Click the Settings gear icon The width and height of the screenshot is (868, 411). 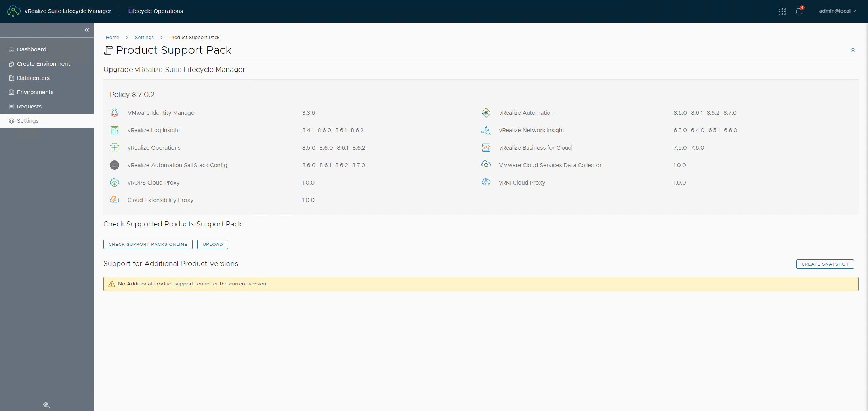11,121
